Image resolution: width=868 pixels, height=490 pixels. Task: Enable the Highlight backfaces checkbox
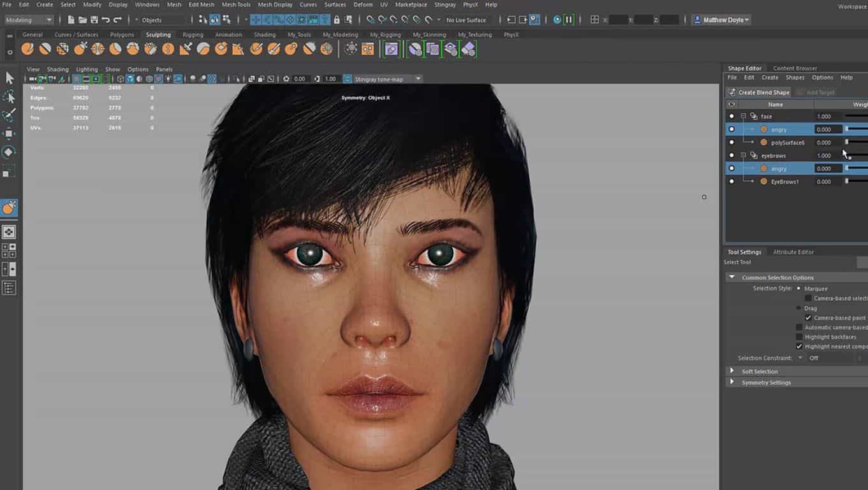click(x=799, y=336)
